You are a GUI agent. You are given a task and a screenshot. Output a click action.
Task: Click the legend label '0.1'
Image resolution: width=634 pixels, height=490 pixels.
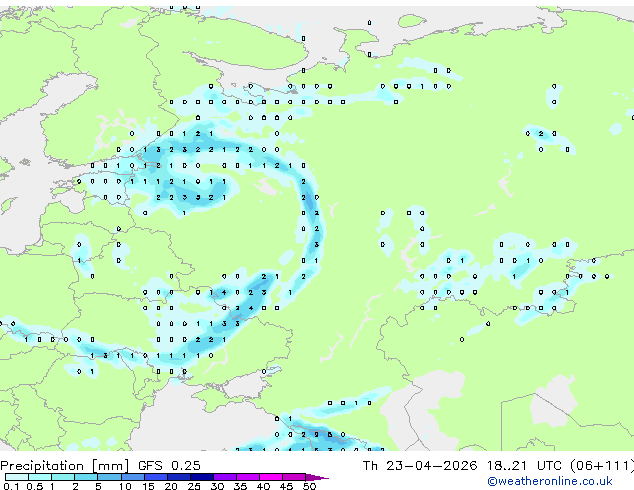(11, 486)
